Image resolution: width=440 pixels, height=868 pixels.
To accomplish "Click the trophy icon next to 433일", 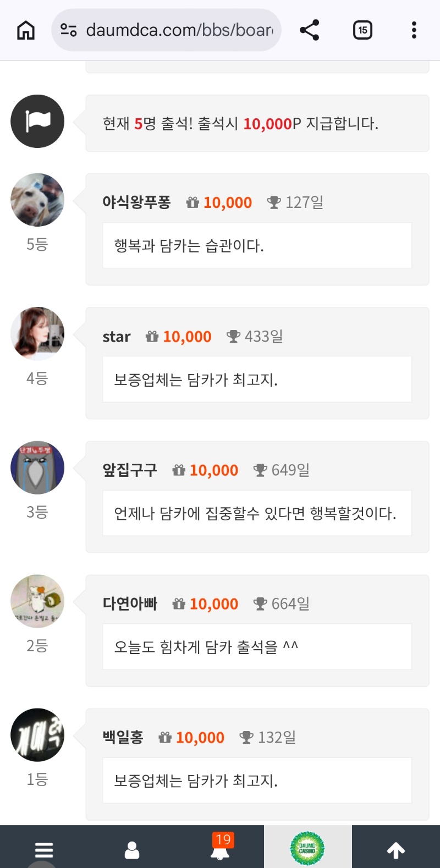I will (234, 336).
